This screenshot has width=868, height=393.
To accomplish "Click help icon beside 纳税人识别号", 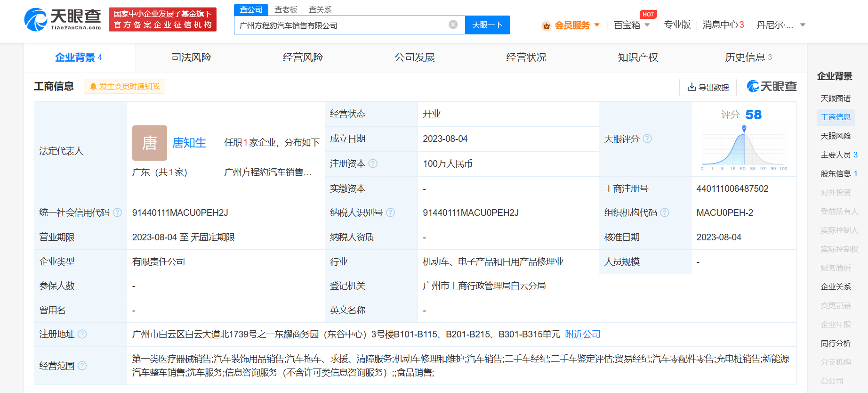I will (390, 213).
